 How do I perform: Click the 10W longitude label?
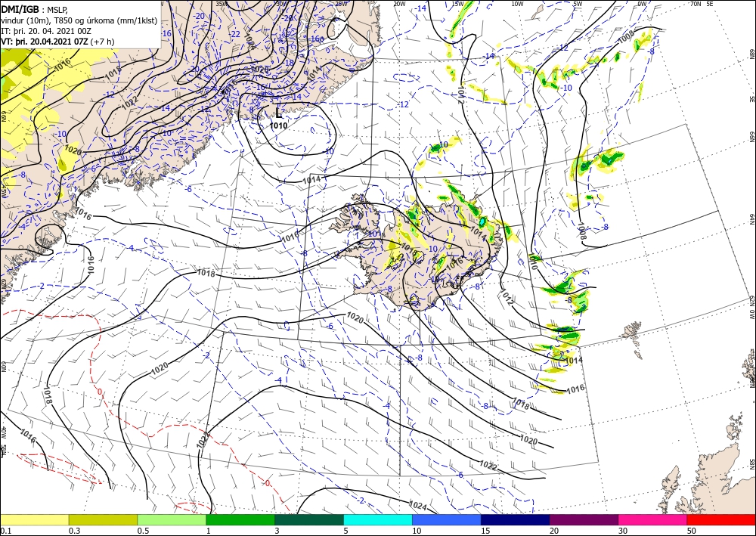[x=517, y=4]
